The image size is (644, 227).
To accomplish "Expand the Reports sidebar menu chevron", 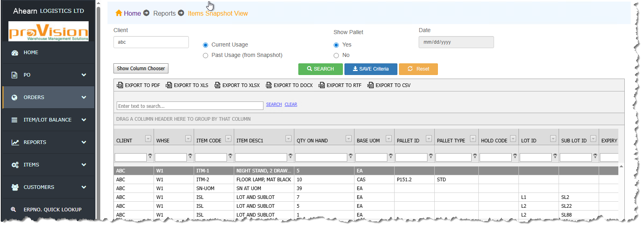I will 84,142.
